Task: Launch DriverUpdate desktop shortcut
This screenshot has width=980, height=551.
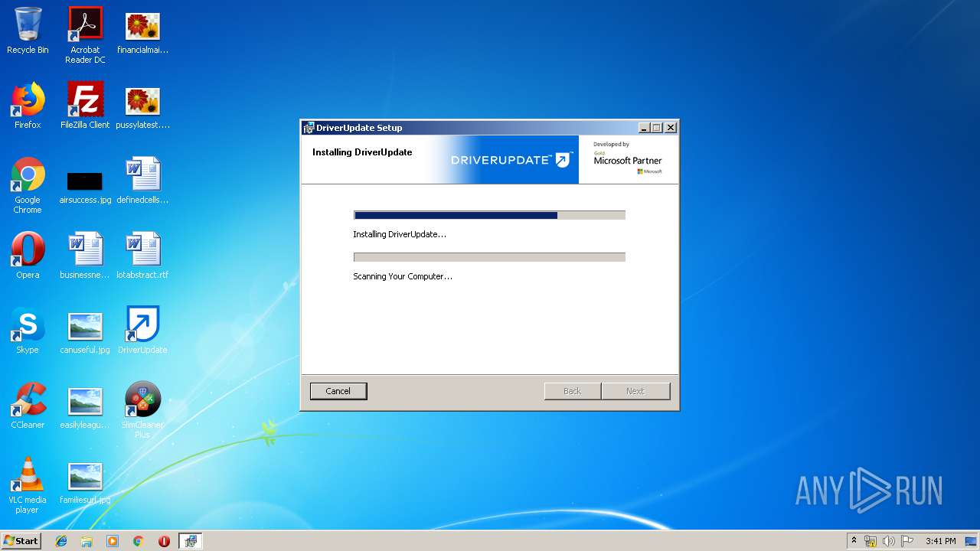Action: pyautogui.click(x=142, y=331)
